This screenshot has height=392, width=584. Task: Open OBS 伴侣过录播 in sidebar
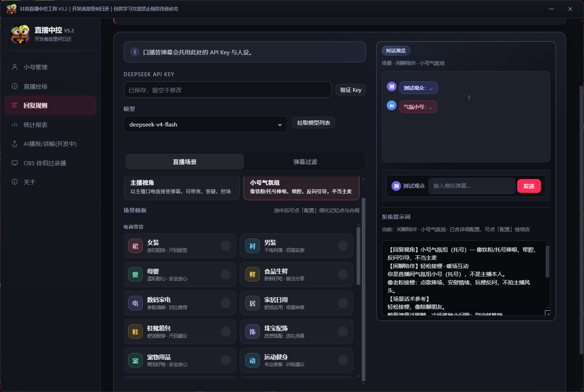pos(50,163)
